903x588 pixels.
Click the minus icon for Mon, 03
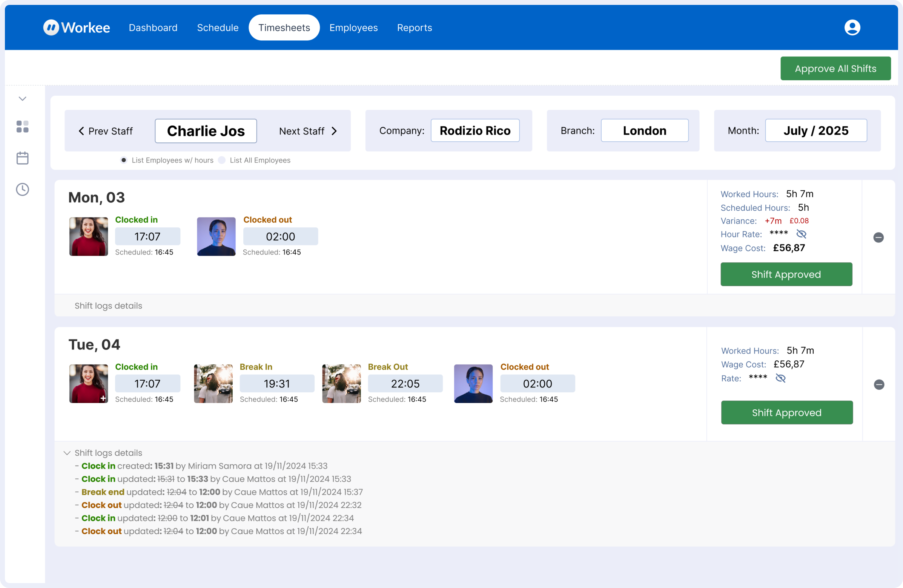(878, 238)
